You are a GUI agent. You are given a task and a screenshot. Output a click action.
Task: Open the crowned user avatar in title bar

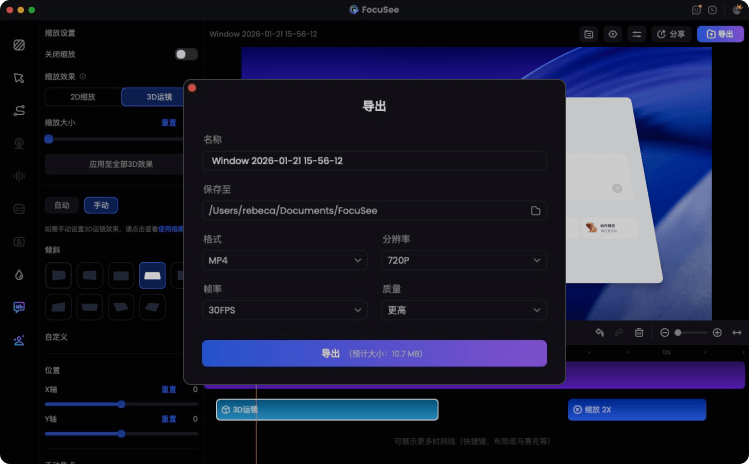(x=737, y=10)
